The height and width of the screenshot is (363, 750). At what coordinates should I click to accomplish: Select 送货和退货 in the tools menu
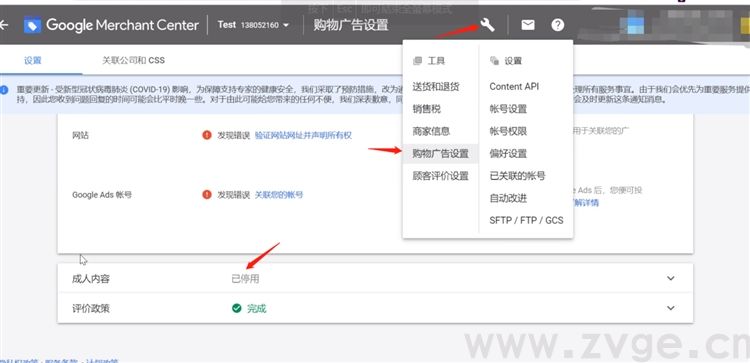[436, 87]
